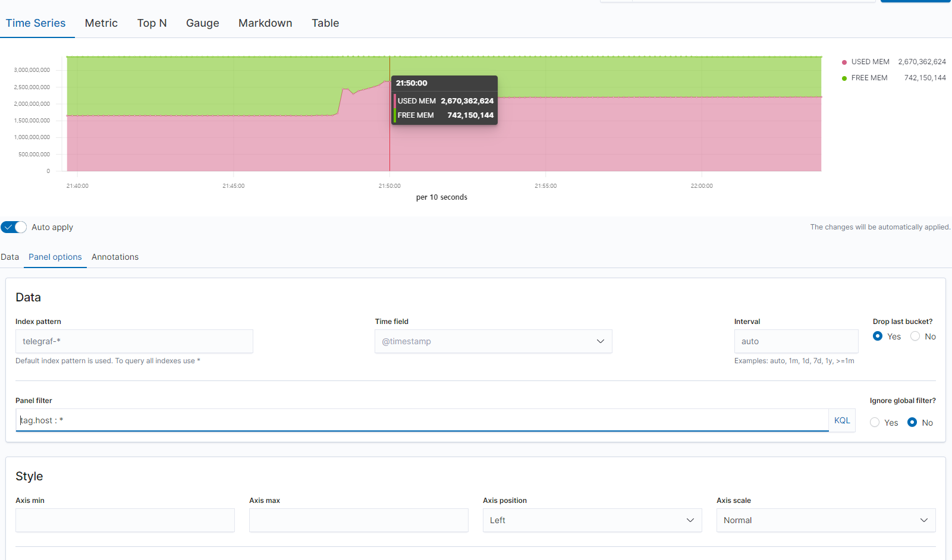
Task: Open the Markdown tab
Action: [x=265, y=23]
